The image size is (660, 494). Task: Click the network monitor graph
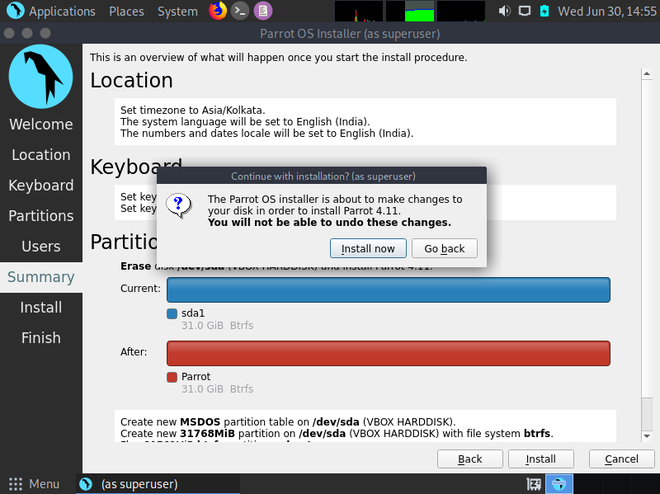[x=461, y=11]
